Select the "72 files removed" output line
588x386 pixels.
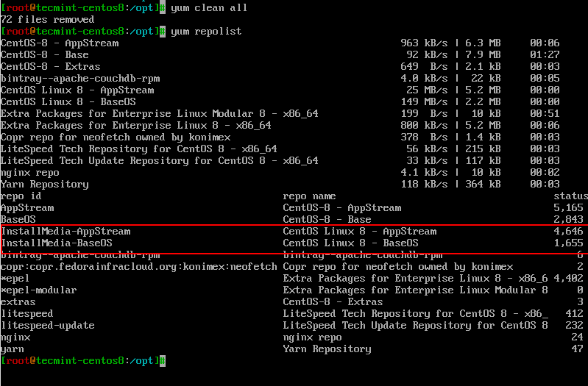[47, 20]
